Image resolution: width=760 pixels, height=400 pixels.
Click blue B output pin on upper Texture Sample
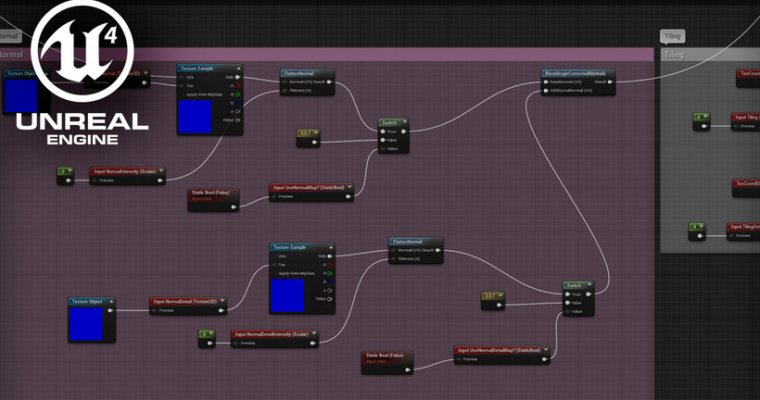click(238, 103)
